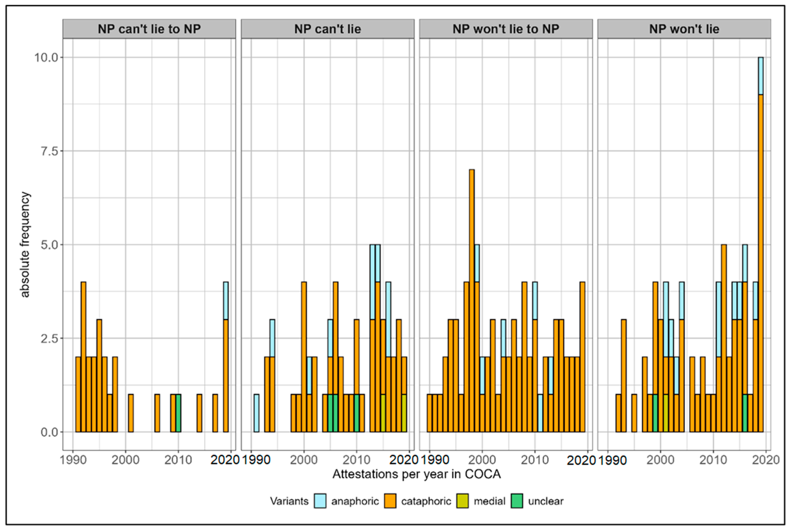Select the "NP can't lie" panel header
Image resolution: width=790 pixels, height=532 pixels.
[x=327, y=29]
